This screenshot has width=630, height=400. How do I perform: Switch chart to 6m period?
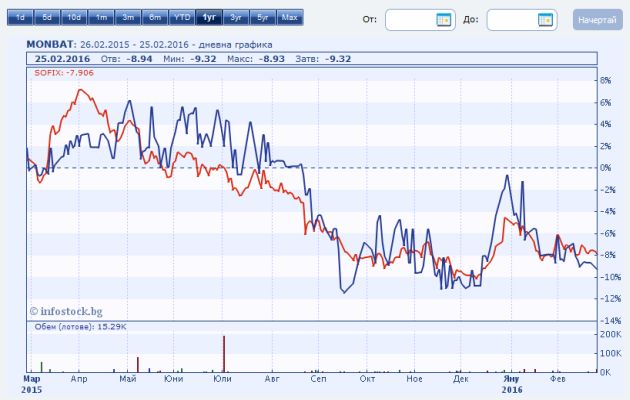coord(155,18)
